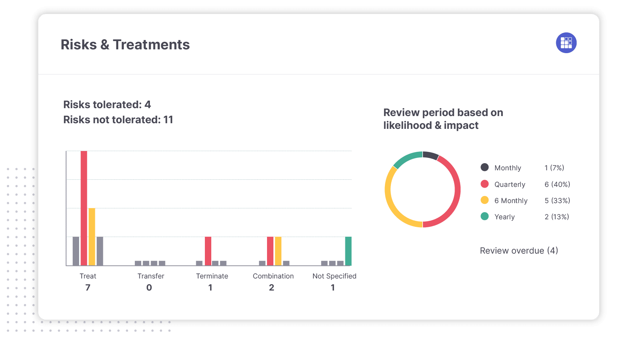Select the Monthly legend dot

485,167
